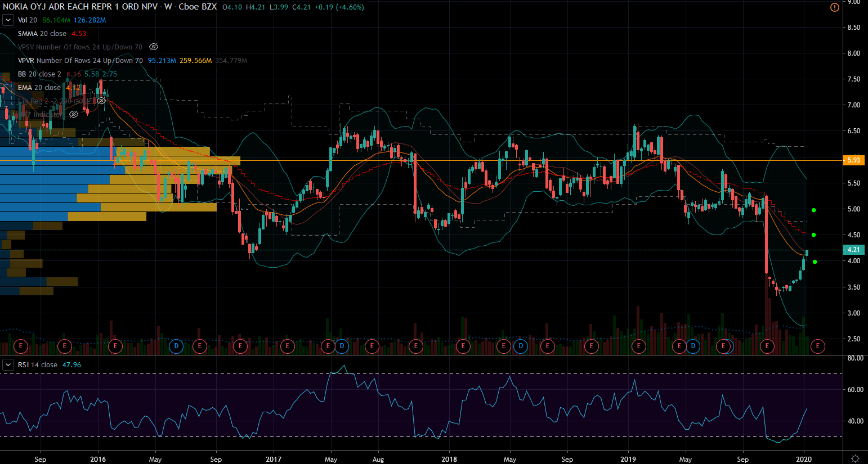Click the NOKIA OYJ ADR symbol title
The height and width of the screenshot is (464, 868).
[80, 7]
